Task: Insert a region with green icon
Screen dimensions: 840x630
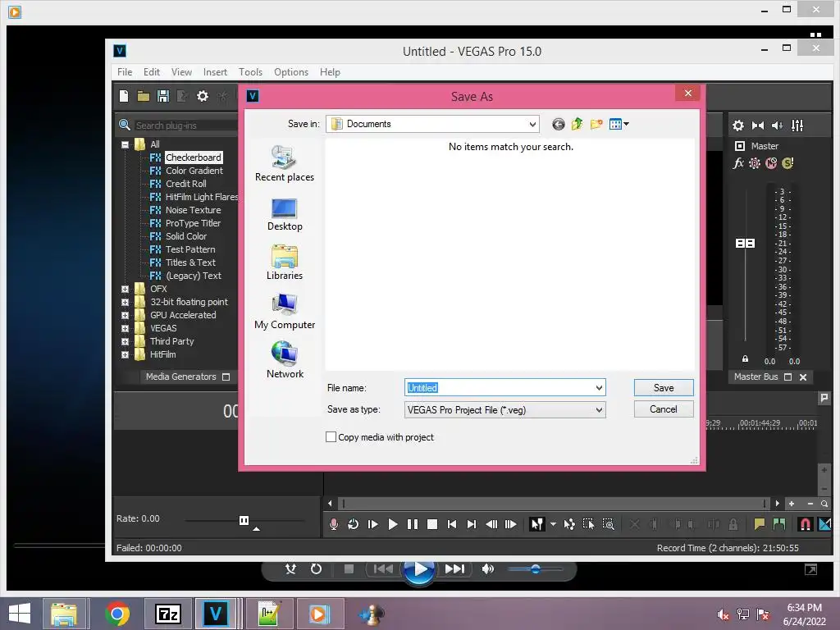Action: click(779, 524)
